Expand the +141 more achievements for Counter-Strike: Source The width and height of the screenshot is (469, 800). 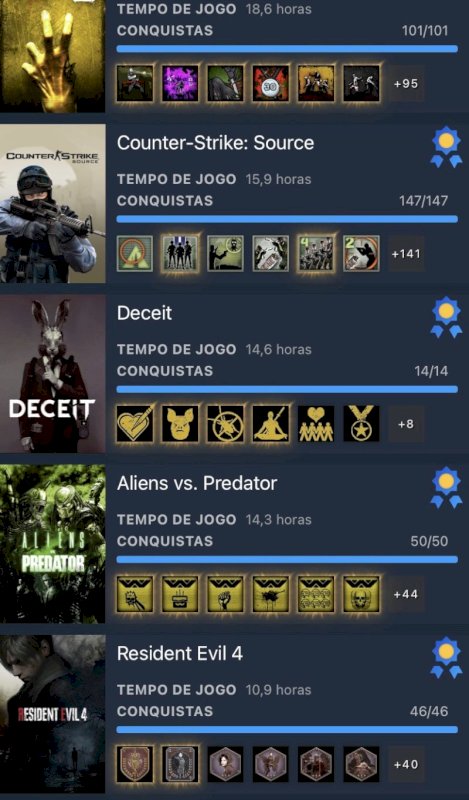[x=406, y=254]
